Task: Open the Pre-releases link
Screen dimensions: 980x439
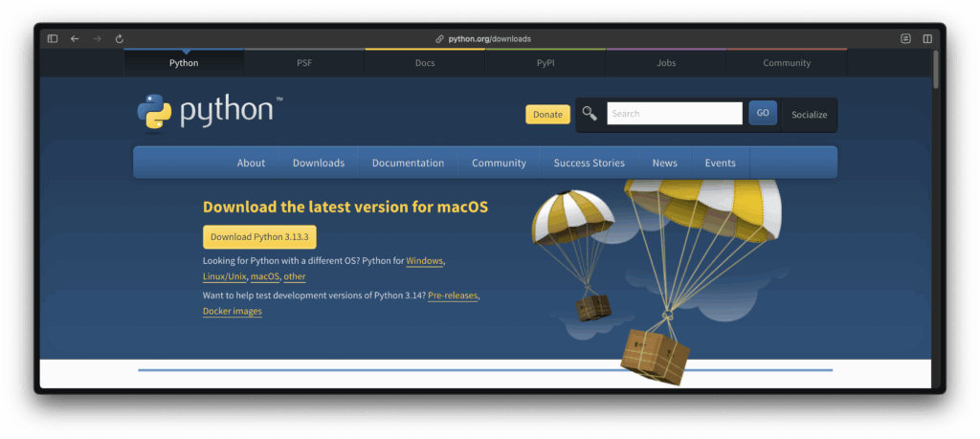Action: click(453, 296)
